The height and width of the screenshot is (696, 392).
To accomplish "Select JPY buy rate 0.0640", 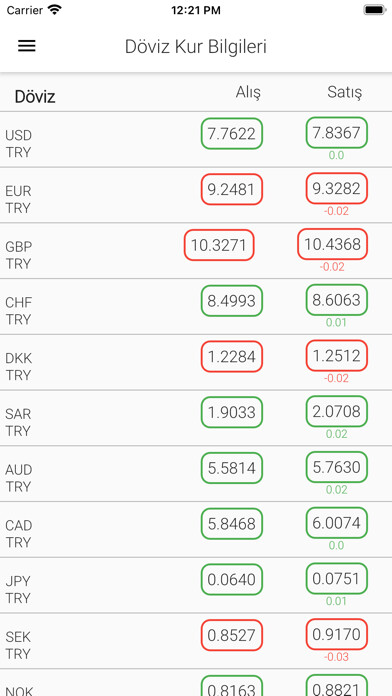I will pyautogui.click(x=232, y=579).
